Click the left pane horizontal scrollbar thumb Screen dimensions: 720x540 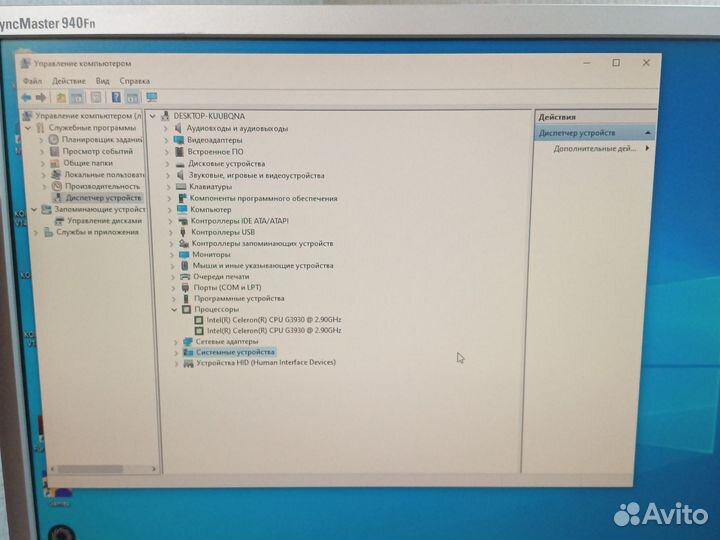click(90, 469)
